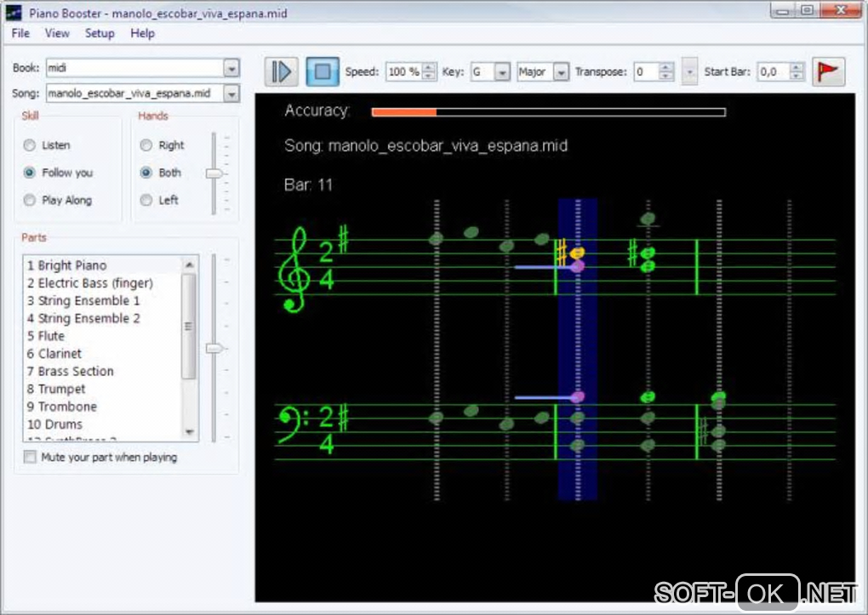The height and width of the screenshot is (615, 868).
Task: Click the blue stop/play toggle button
Action: click(323, 71)
